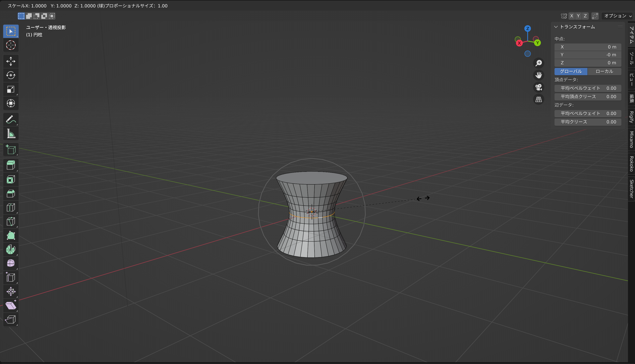Choose the Poly Build tool
Screen dimensions: 635x364
(x=11, y=236)
